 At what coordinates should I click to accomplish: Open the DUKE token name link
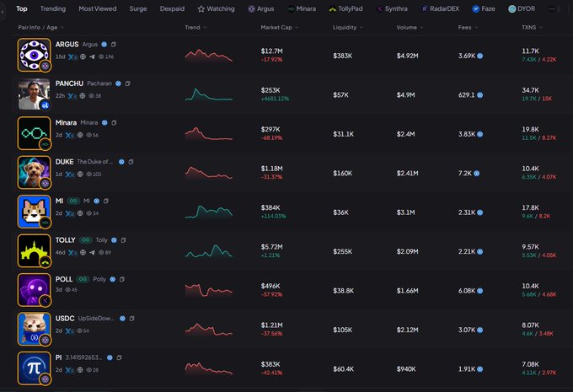64,162
